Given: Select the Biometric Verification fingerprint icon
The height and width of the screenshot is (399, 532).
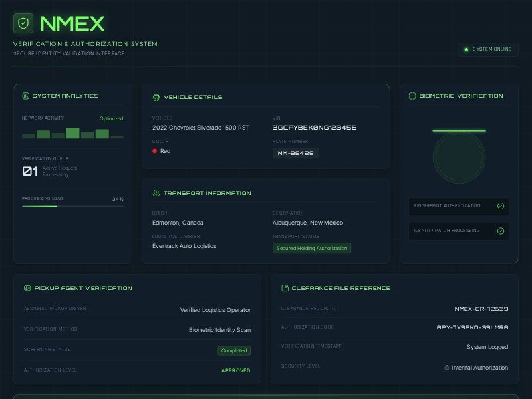Looking at the screenshot, I should 412,96.
